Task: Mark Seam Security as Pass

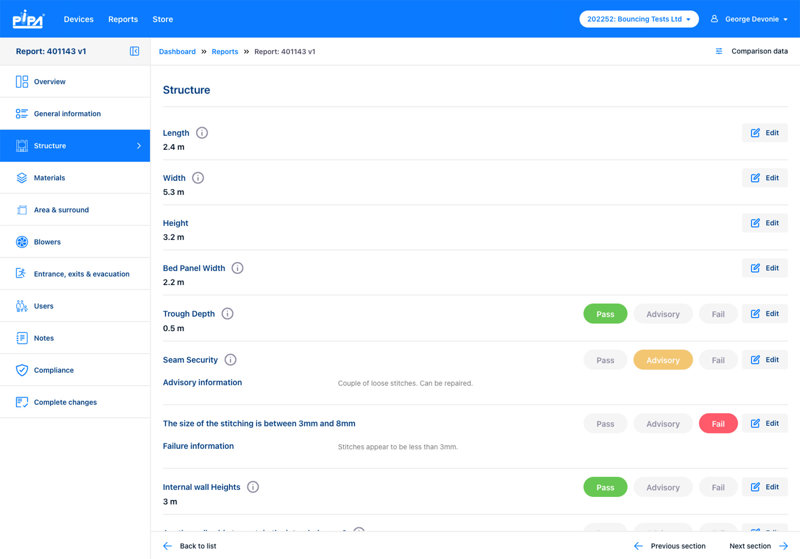Action: 605,360
